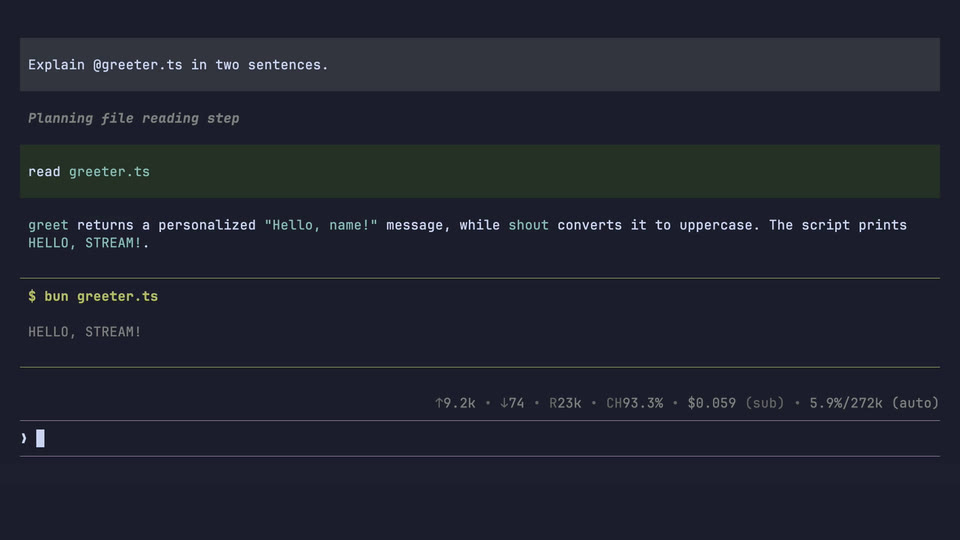Click the word 'shout' in the response
Viewport: 960px width, 540px height.
click(x=528, y=225)
